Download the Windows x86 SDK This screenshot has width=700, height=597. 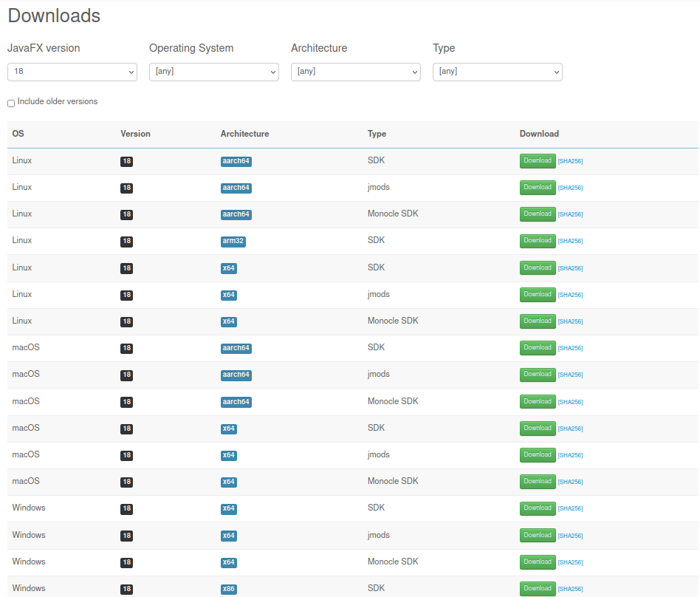pyautogui.click(x=538, y=589)
